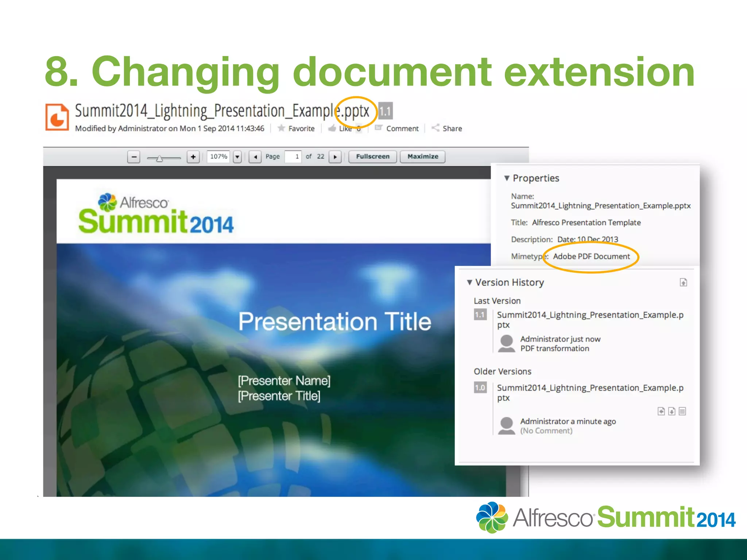Click the '(No Comment)' version text
This screenshot has width=747, height=560.
[x=546, y=431]
